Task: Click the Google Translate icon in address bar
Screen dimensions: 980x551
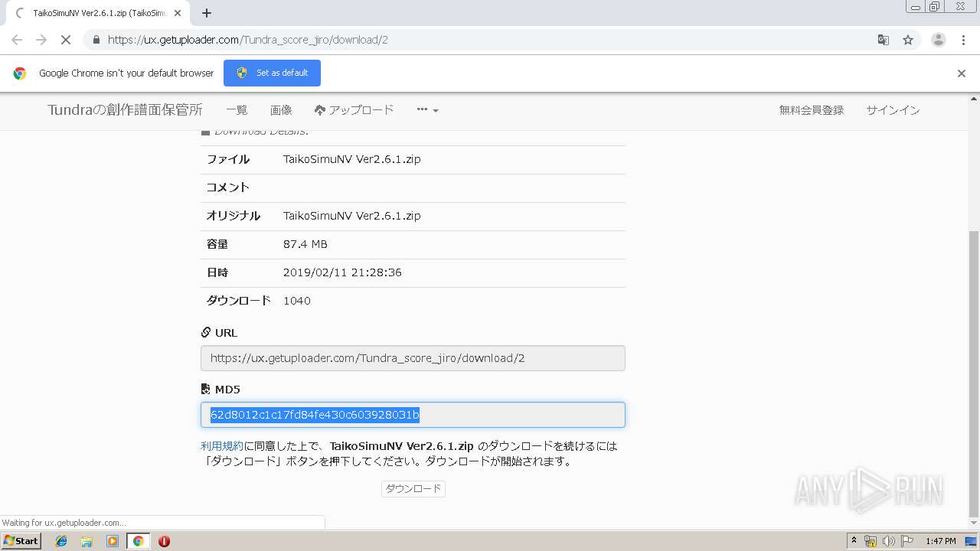Action: [883, 40]
